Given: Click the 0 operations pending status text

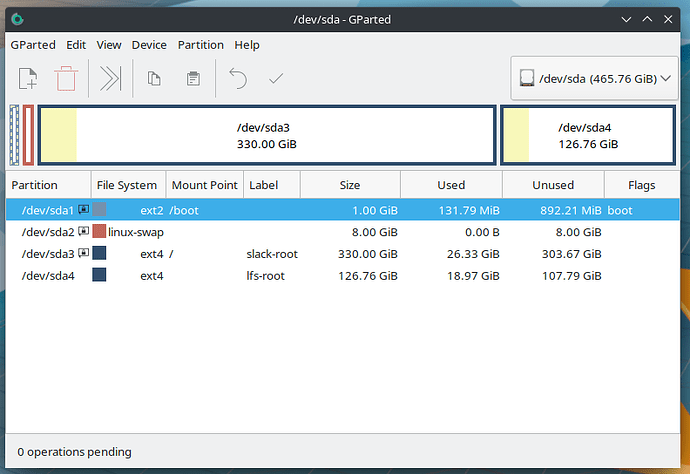Looking at the screenshot, I should [74, 452].
